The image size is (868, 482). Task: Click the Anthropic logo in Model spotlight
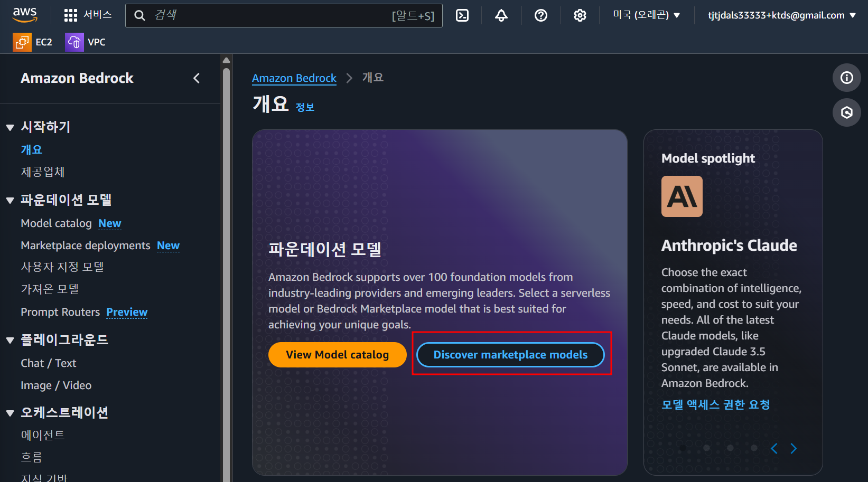click(682, 196)
